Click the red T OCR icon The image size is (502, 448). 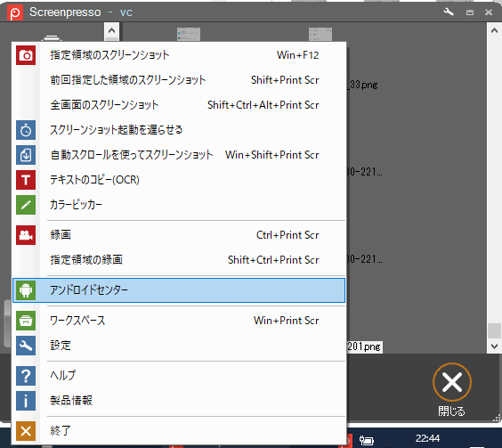coord(26,180)
